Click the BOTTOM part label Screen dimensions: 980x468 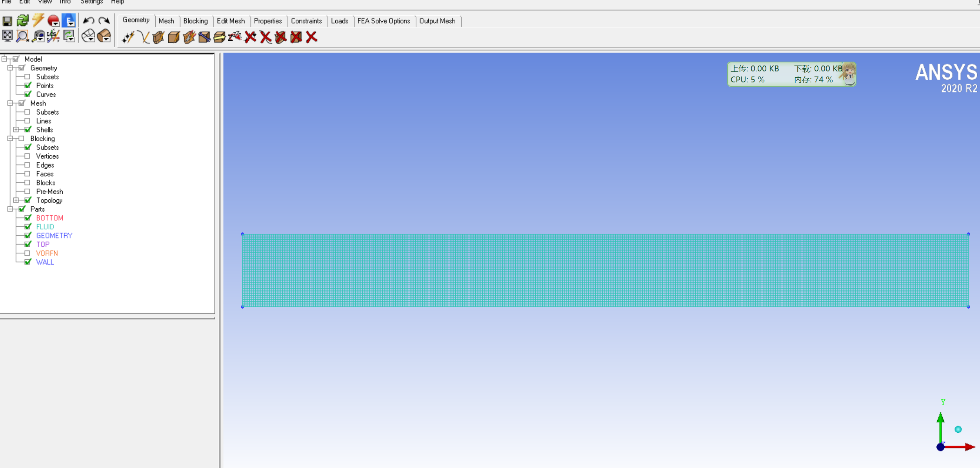pyautogui.click(x=49, y=218)
